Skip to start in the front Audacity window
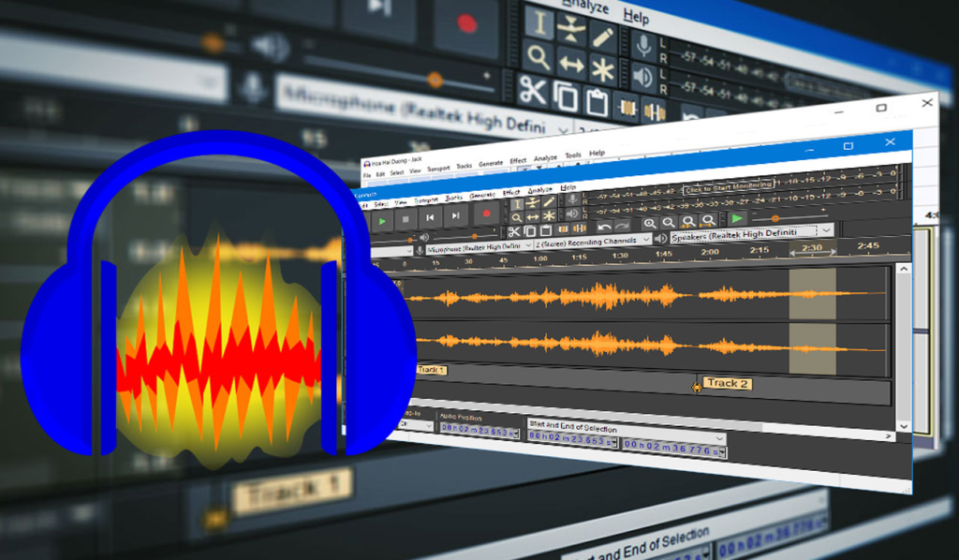 coord(430,217)
